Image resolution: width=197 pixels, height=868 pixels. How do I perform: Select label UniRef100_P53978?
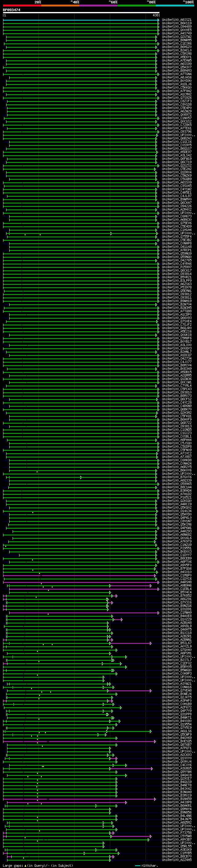click(177, 287)
